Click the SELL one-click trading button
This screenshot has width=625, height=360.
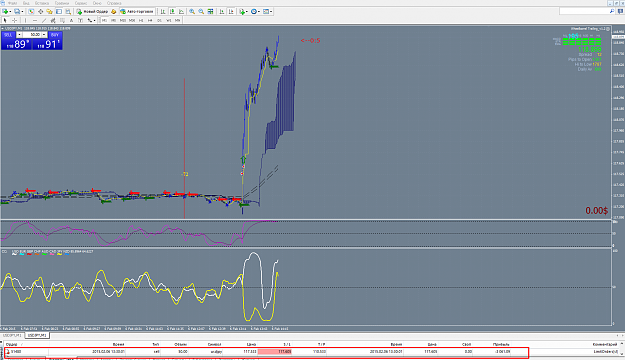click(x=8, y=35)
